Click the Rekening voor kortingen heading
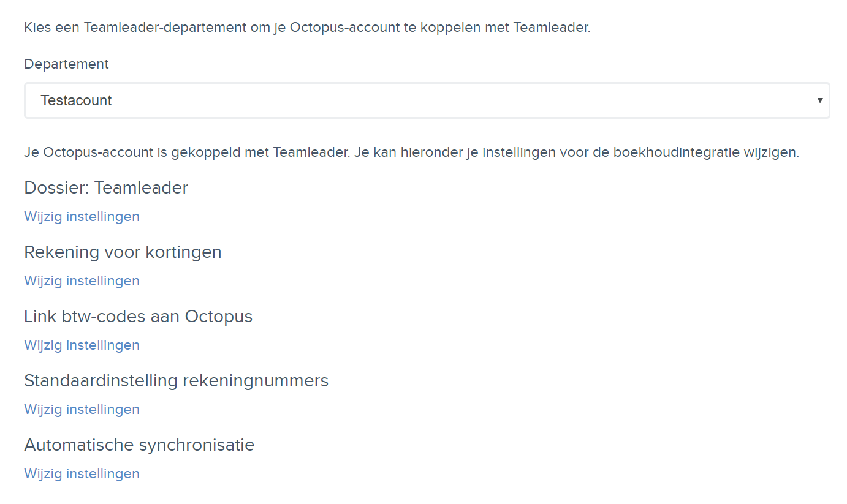847x504 pixels. [123, 252]
